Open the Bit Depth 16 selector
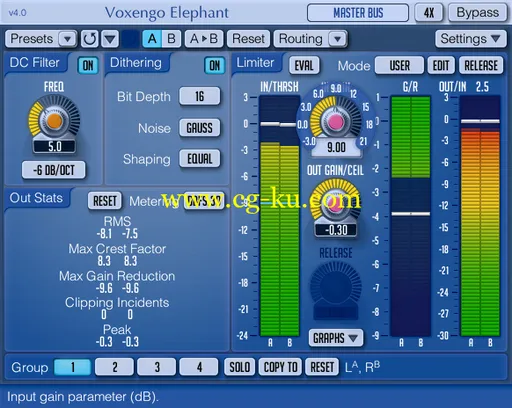Screen dimensions: 512x408 coord(200,96)
